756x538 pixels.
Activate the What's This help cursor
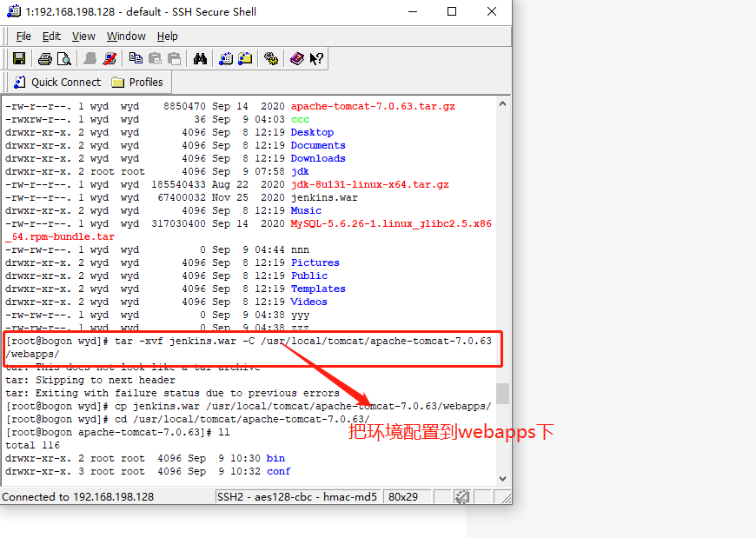pos(316,59)
